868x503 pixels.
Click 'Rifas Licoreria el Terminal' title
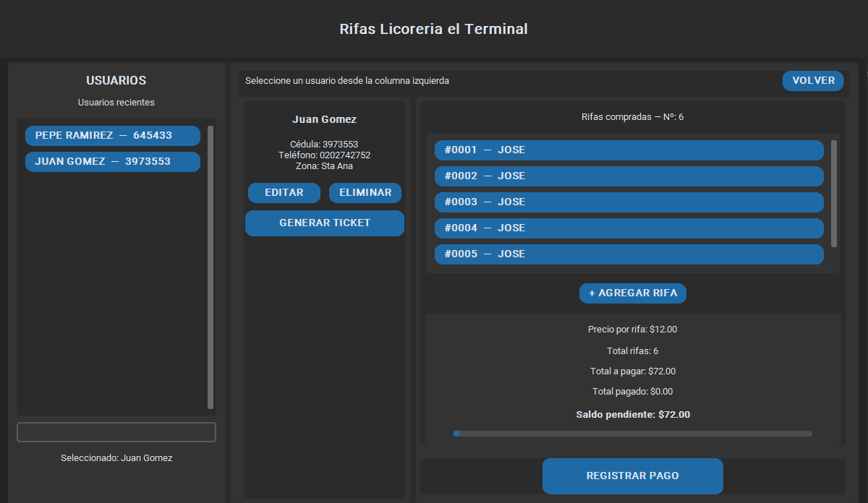434,30
